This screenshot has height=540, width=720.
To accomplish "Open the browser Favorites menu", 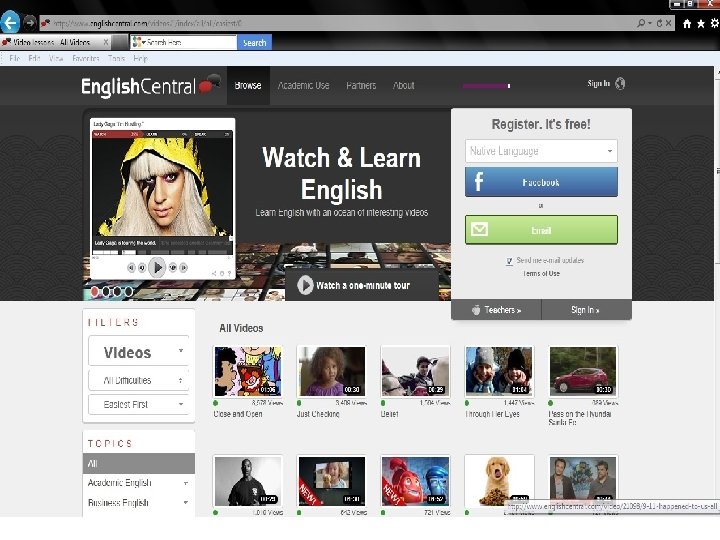I will (x=85, y=58).
